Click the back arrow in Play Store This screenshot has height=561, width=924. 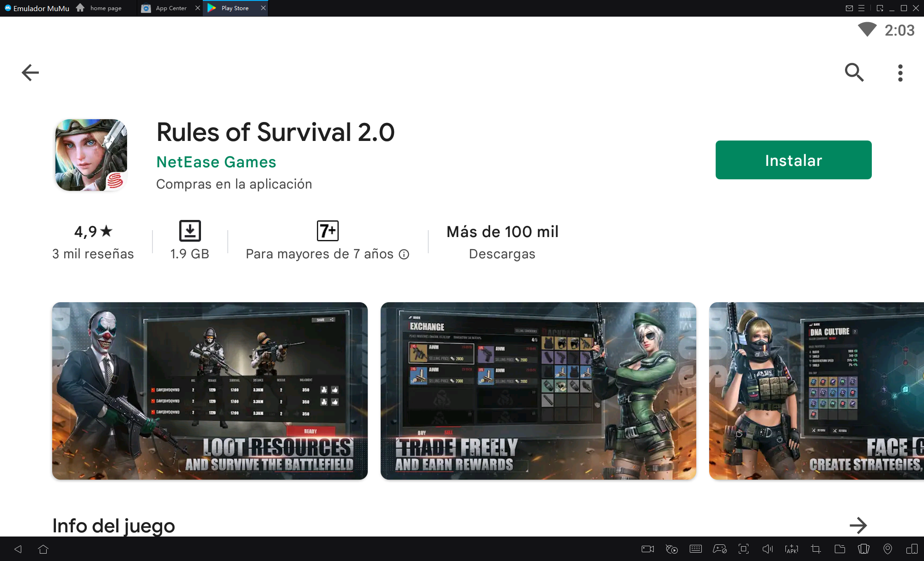coord(30,73)
